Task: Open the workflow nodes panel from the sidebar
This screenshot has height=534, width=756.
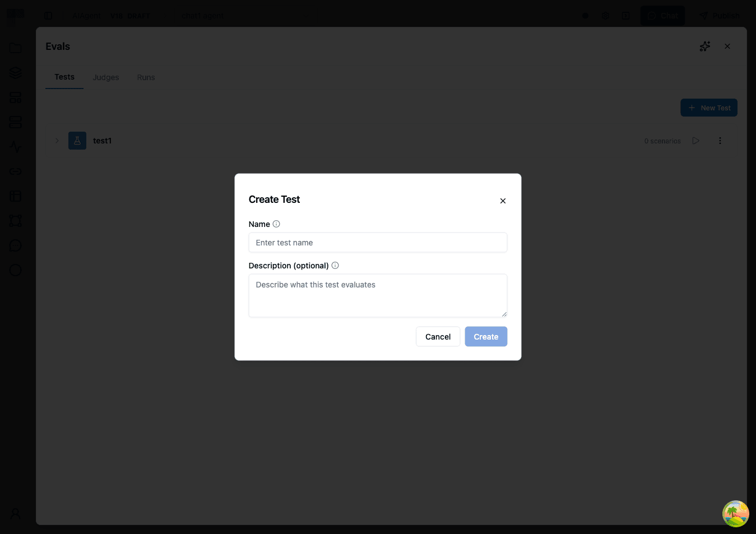Action: tap(15, 97)
